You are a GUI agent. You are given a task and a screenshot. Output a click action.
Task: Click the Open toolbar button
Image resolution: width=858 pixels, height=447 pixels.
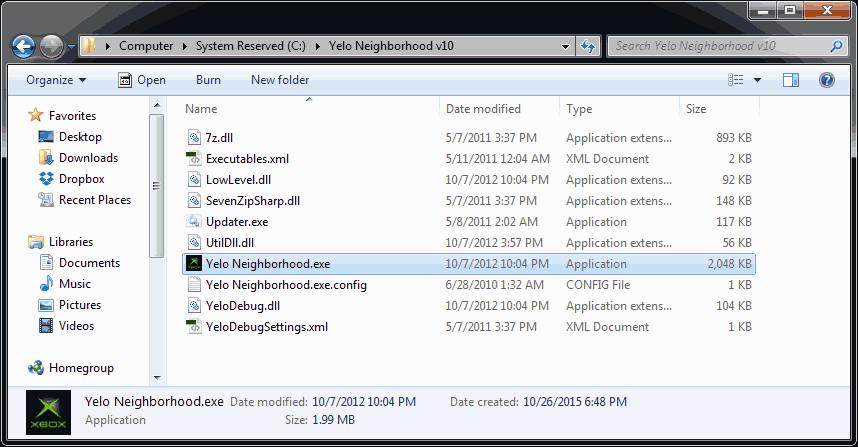tap(142, 80)
